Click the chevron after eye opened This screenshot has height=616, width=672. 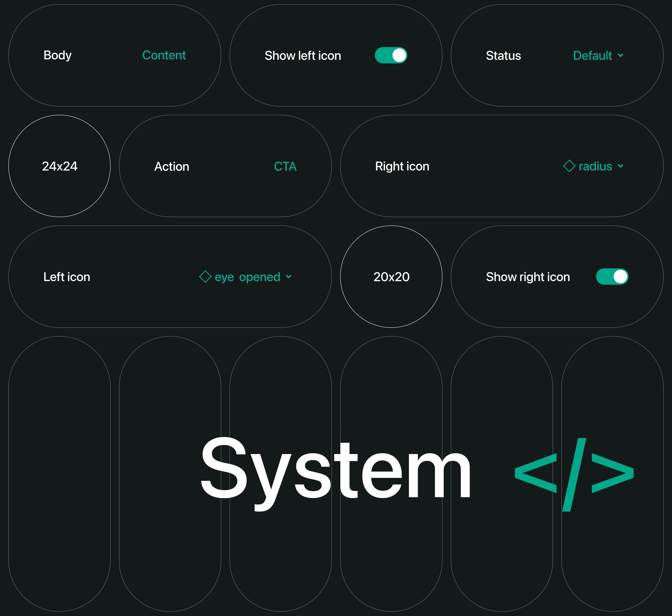click(x=289, y=276)
